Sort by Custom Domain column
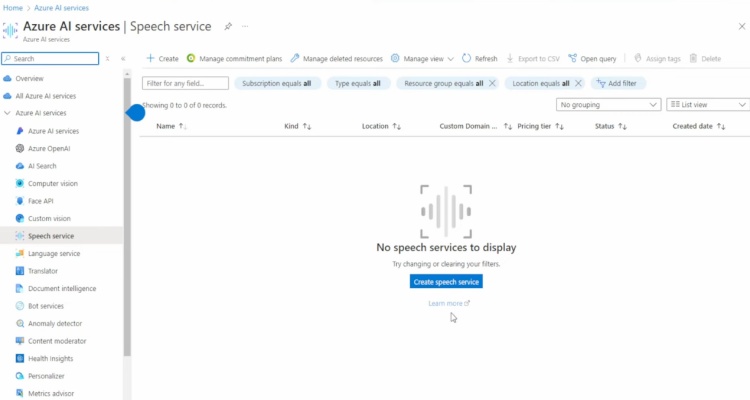The height and width of the screenshot is (400, 750). 475,126
